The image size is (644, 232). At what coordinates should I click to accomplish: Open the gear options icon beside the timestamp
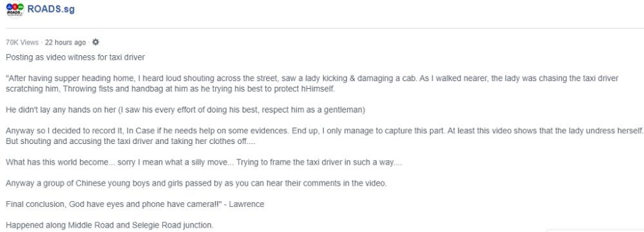[96, 42]
